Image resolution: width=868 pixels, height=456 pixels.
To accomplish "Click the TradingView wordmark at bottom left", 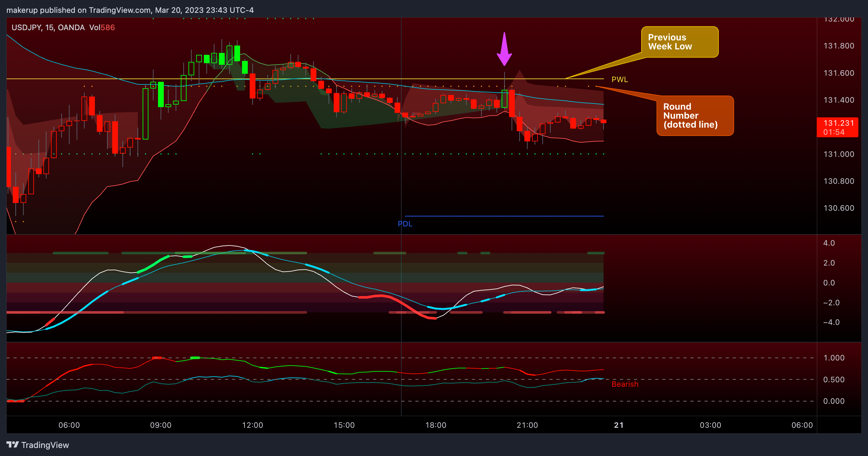I will coord(45,445).
